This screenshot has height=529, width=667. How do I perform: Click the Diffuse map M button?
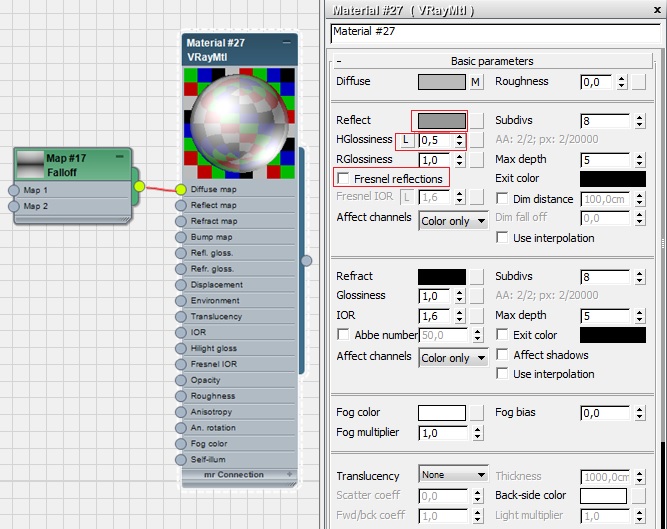click(476, 82)
